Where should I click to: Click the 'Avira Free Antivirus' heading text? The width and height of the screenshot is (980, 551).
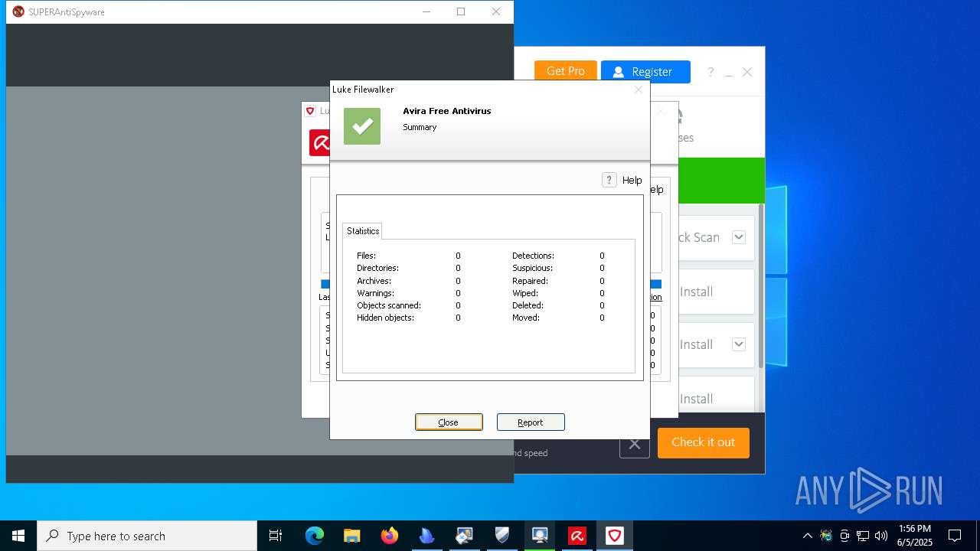447,111
